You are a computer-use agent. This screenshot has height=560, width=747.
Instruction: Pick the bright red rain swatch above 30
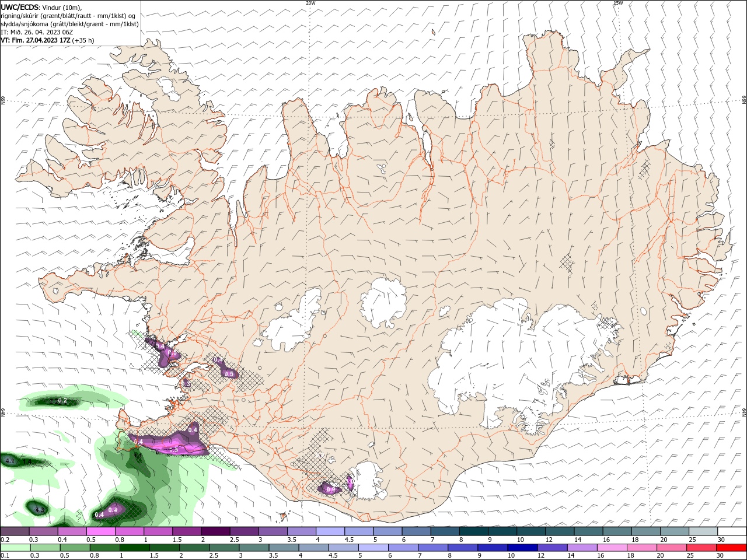[x=731, y=548]
